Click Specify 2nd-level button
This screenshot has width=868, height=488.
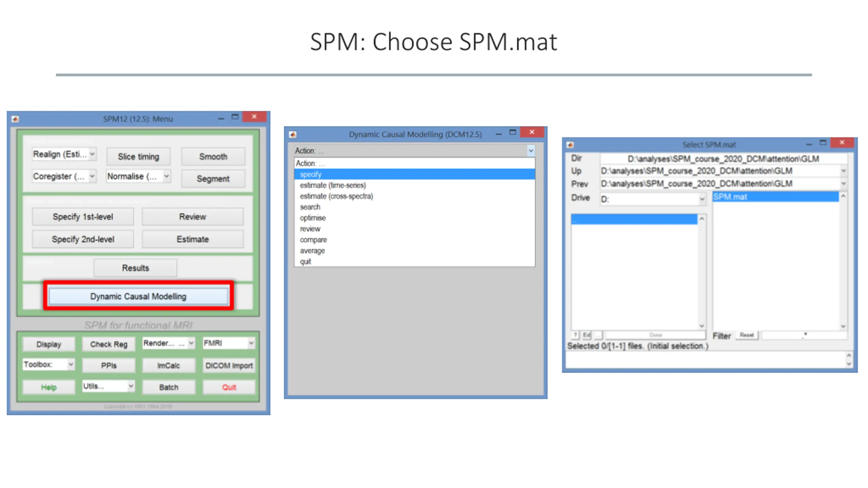83,239
